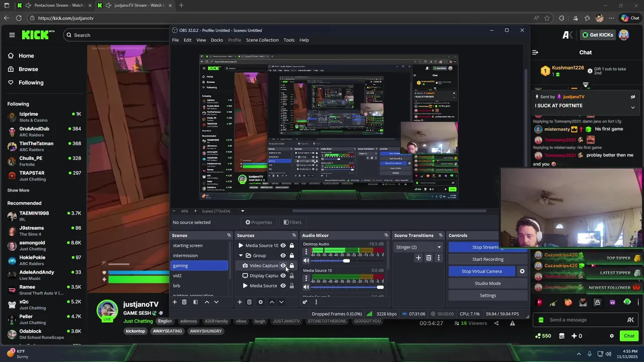
Task: Open Media Source 10 audio options menu
Action: click(306, 278)
